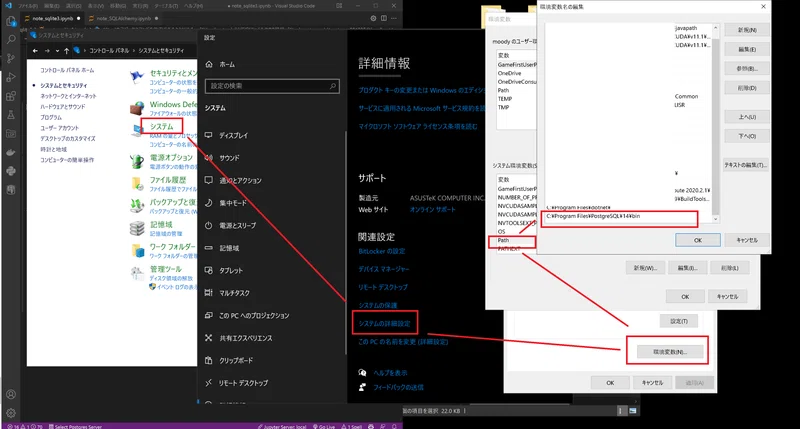Click the 設定の検索 search box
The width and height of the screenshot is (800, 429).
coord(272,86)
